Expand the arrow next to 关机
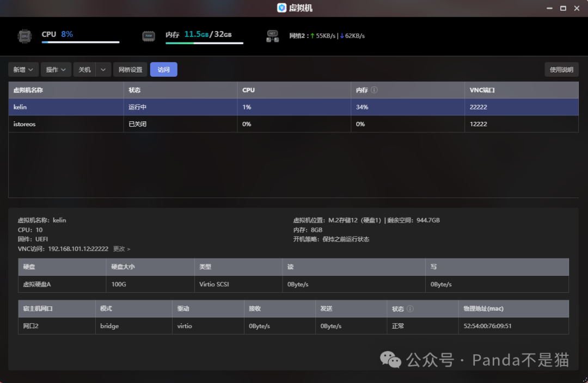Image resolution: width=588 pixels, height=383 pixels. tap(103, 70)
